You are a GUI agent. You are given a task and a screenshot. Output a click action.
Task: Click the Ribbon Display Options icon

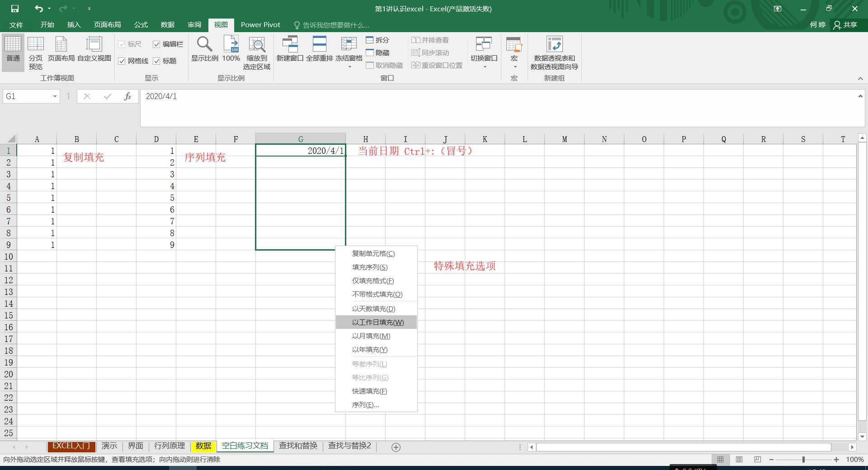[x=778, y=9]
